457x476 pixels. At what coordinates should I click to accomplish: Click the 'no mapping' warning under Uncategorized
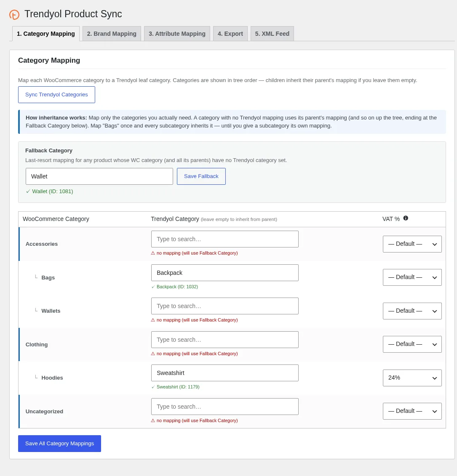(x=195, y=420)
